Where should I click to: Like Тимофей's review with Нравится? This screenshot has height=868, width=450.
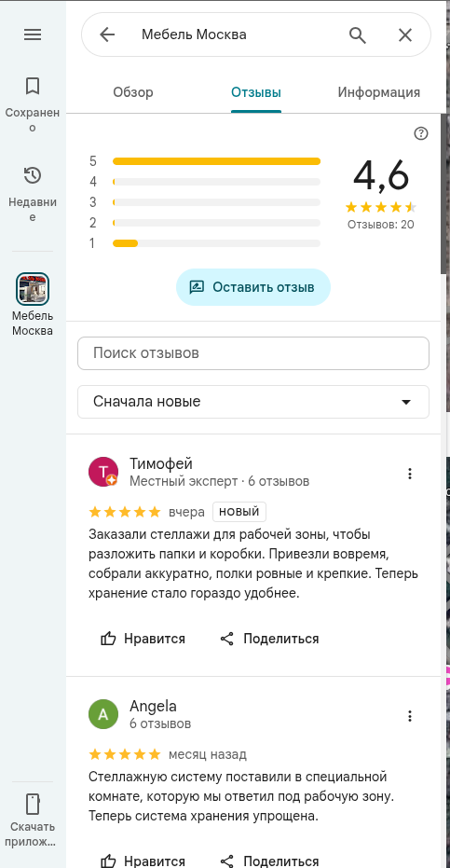click(x=143, y=639)
